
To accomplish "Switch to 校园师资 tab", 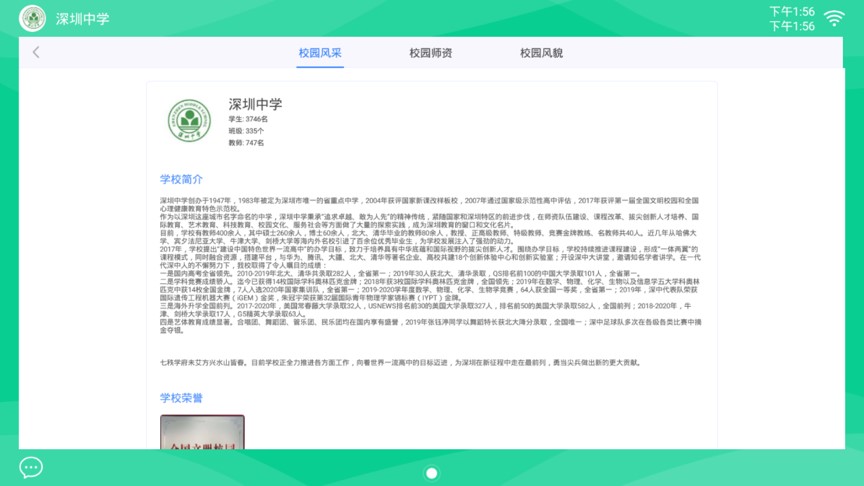I will (430, 53).
